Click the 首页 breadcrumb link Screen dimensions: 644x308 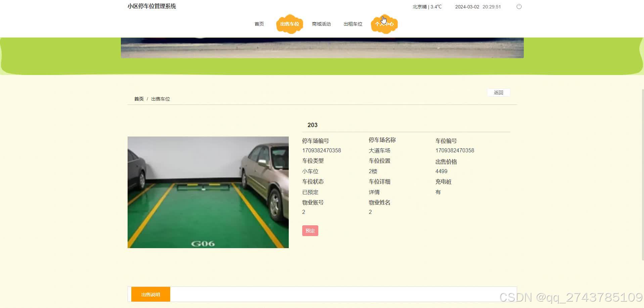tap(139, 99)
